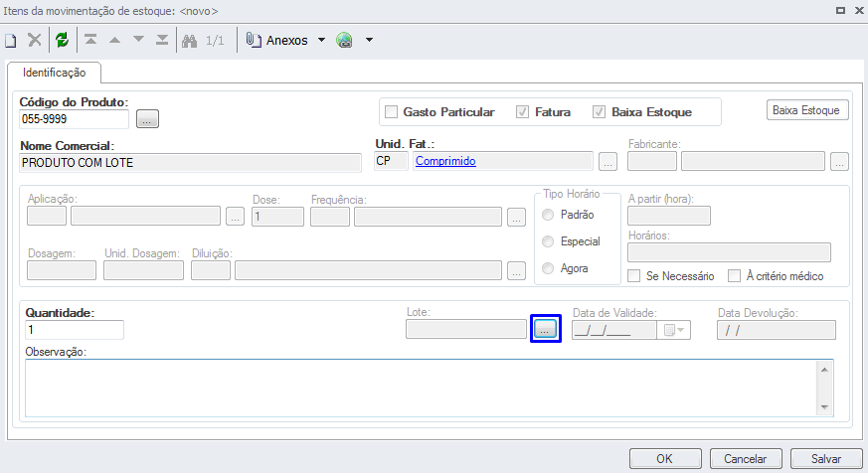The width and height of the screenshot is (868, 473).
Task: Open Diluição lookup ellipsis button
Action: pyautogui.click(x=516, y=271)
